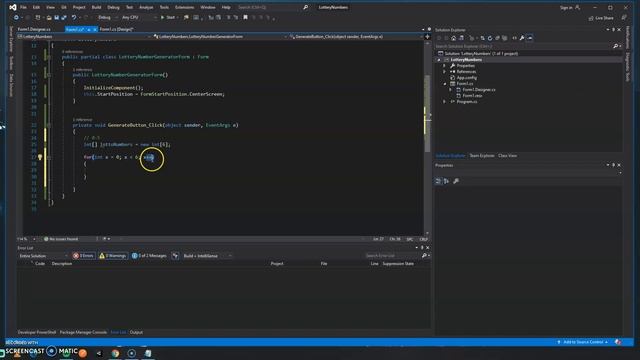Click the Error List search magnifier icon
640x360 pixels.
click(x=424, y=256)
